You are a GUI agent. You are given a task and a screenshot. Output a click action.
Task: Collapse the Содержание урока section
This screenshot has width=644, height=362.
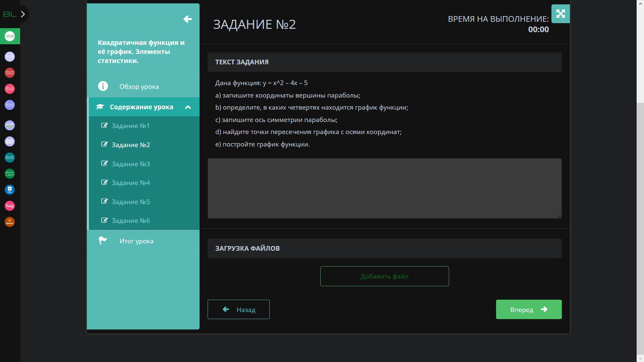tap(188, 107)
